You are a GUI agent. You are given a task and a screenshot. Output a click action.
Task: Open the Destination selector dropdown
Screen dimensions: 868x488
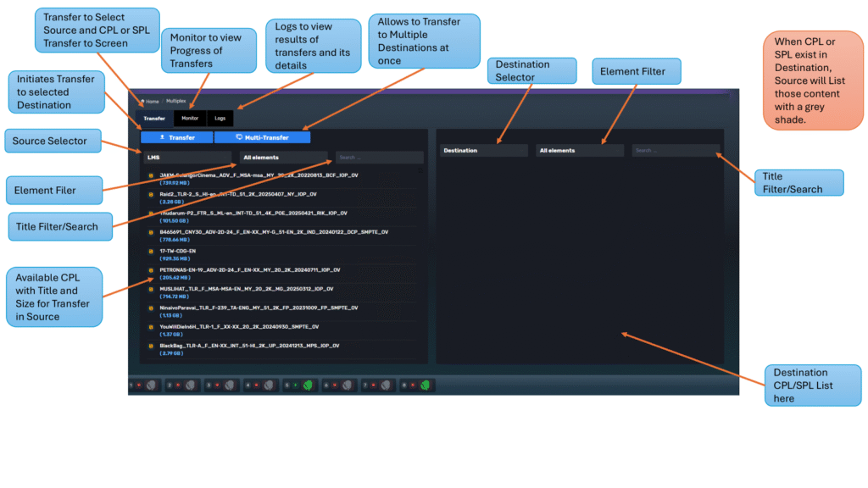(x=483, y=151)
